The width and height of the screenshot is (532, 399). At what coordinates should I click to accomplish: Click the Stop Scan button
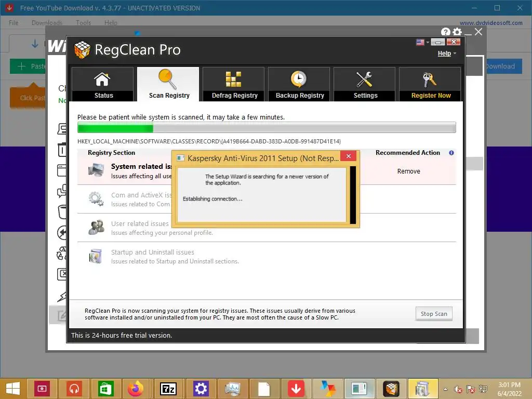[434, 314]
